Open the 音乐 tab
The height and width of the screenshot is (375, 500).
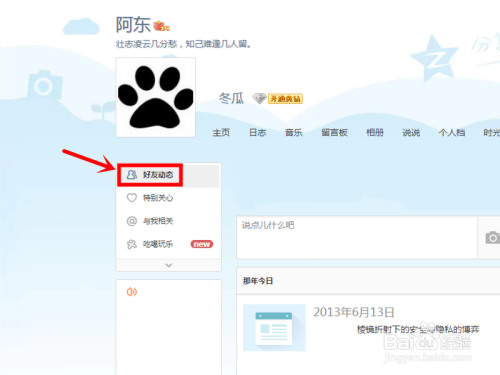pyautogui.click(x=294, y=133)
